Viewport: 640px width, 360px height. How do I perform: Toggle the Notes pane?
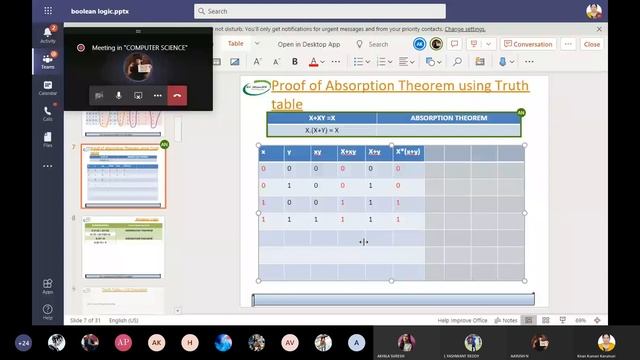[x=506, y=320]
